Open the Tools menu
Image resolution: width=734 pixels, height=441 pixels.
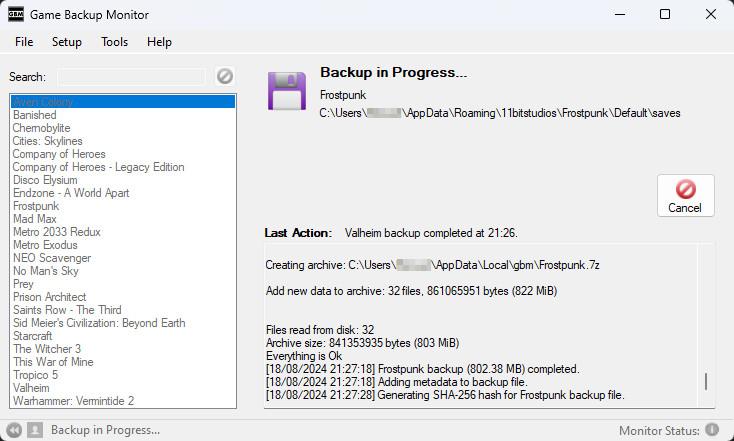(114, 42)
